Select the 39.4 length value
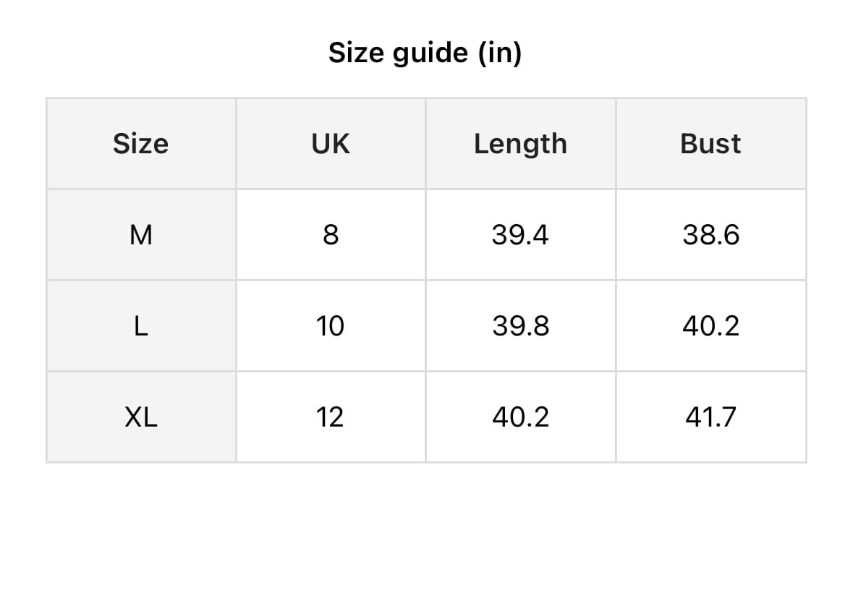The height and width of the screenshot is (616, 853). click(520, 235)
